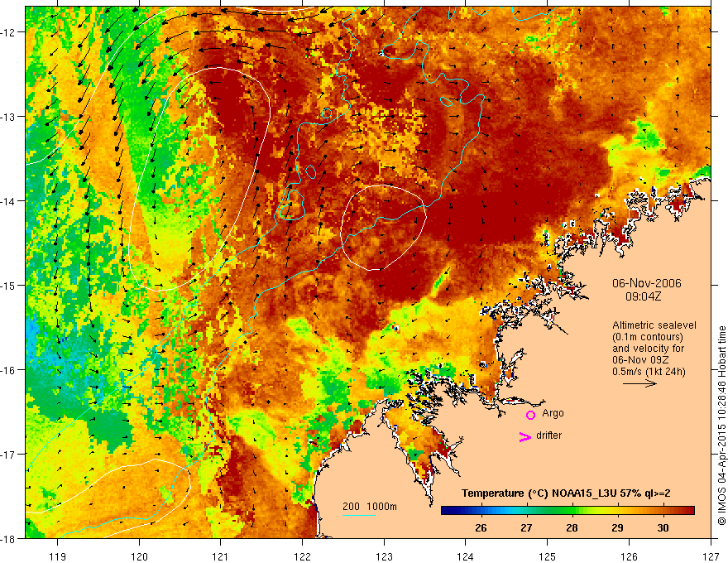Image resolution: width=728 pixels, height=563 pixels.
Task: Click the Argo legend label
Action: 553,413
